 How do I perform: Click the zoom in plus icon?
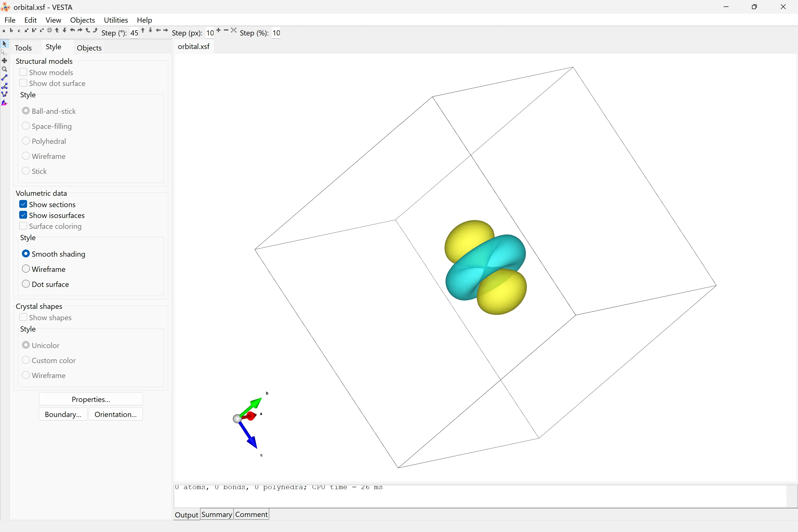(218, 31)
